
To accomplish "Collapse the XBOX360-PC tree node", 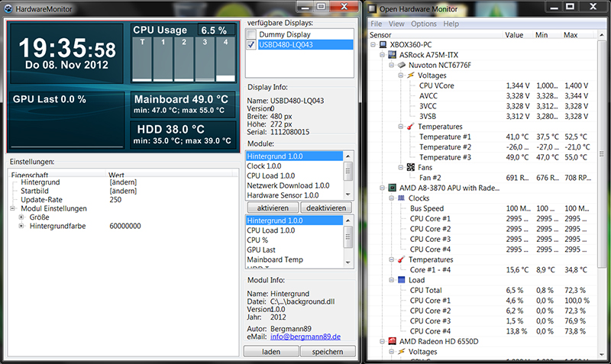I will (x=373, y=45).
